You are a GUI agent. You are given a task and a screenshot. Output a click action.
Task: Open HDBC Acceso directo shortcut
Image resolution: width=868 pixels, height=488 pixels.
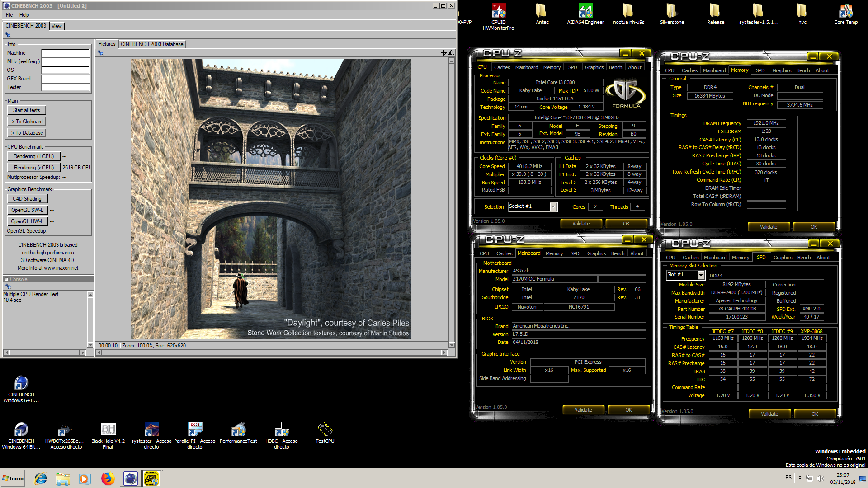(x=281, y=436)
